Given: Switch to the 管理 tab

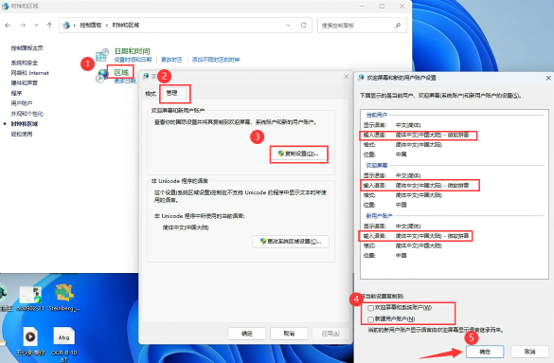Looking at the screenshot, I should (x=172, y=93).
